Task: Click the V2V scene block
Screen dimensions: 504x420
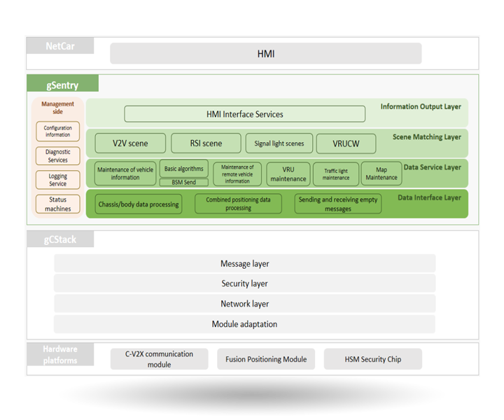Action: (x=130, y=143)
